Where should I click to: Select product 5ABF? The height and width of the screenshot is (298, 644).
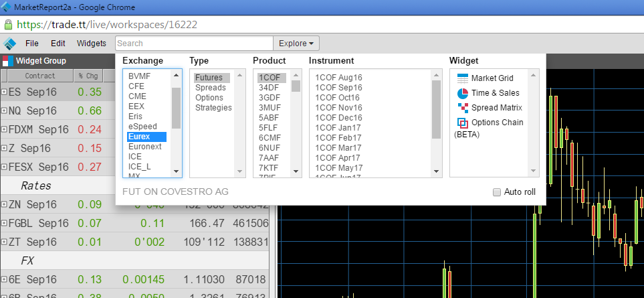[269, 118]
